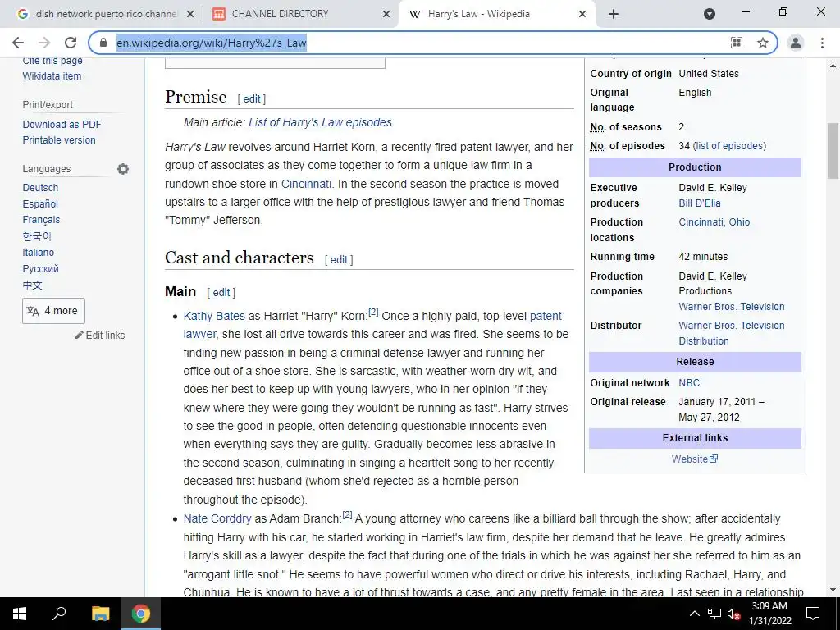The image size is (840, 630).
Task: Close the CHANNEL DIRECTORY tab
Action: 386,15
